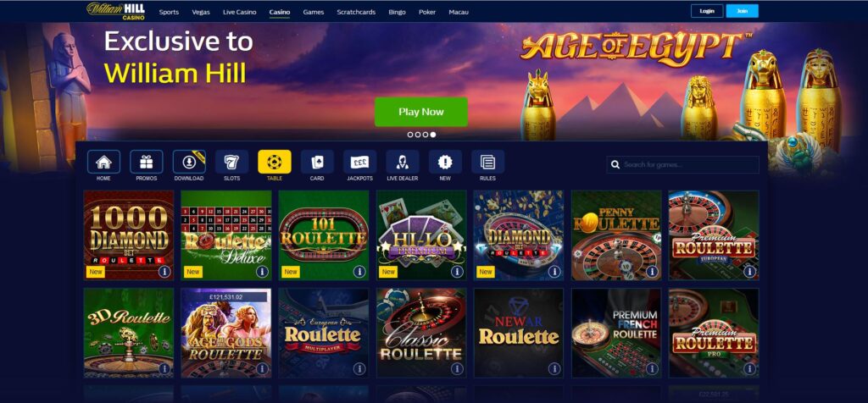Open the Slots category icon
Screen dimensions: 868x403
pos(231,162)
